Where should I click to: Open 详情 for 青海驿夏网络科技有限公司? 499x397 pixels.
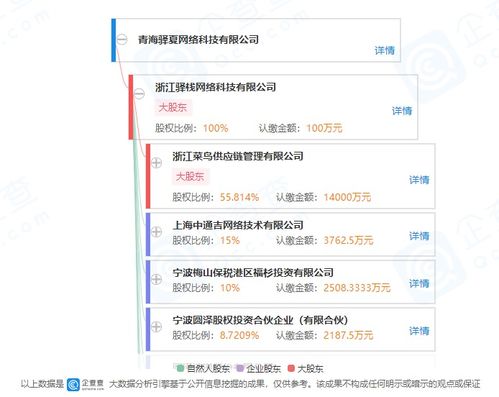coord(385,50)
